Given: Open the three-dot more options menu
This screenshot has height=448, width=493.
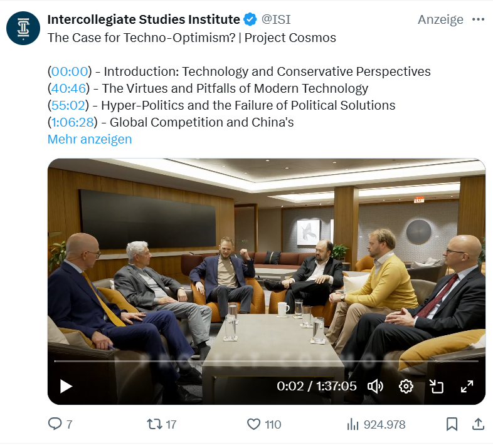Looking at the screenshot, I should pyautogui.click(x=478, y=19).
